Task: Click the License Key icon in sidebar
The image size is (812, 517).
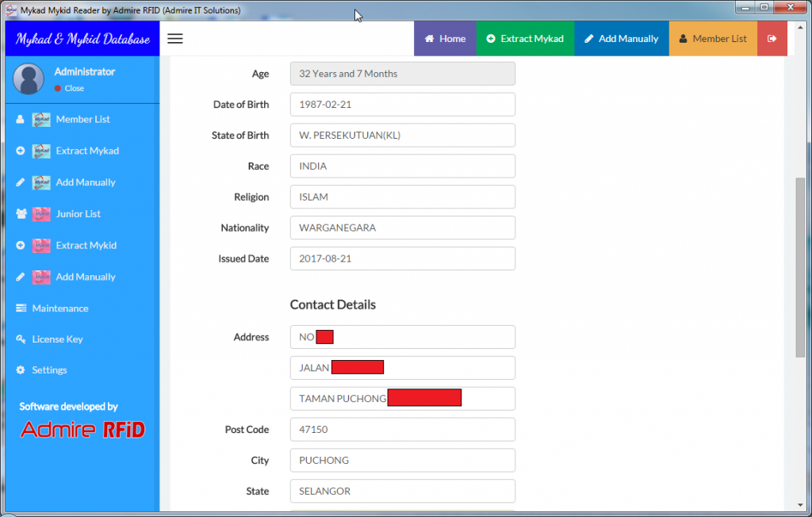Action: pyautogui.click(x=21, y=339)
